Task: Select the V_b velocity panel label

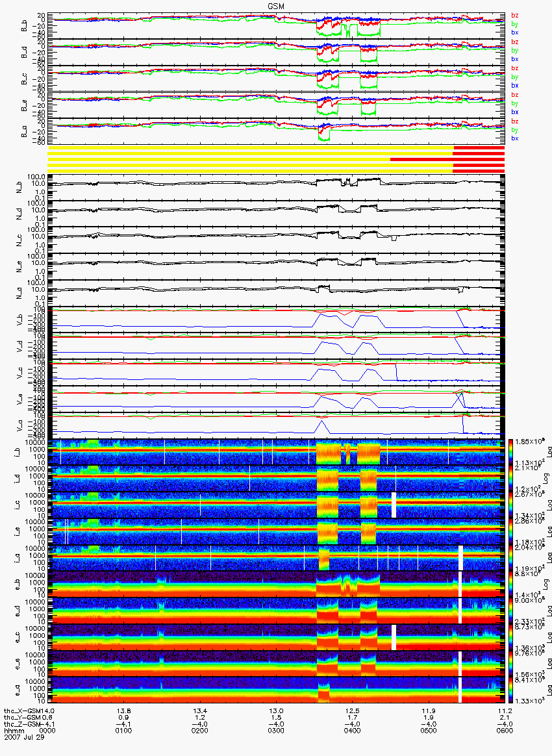Action: pyautogui.click(x=20, y=319)
